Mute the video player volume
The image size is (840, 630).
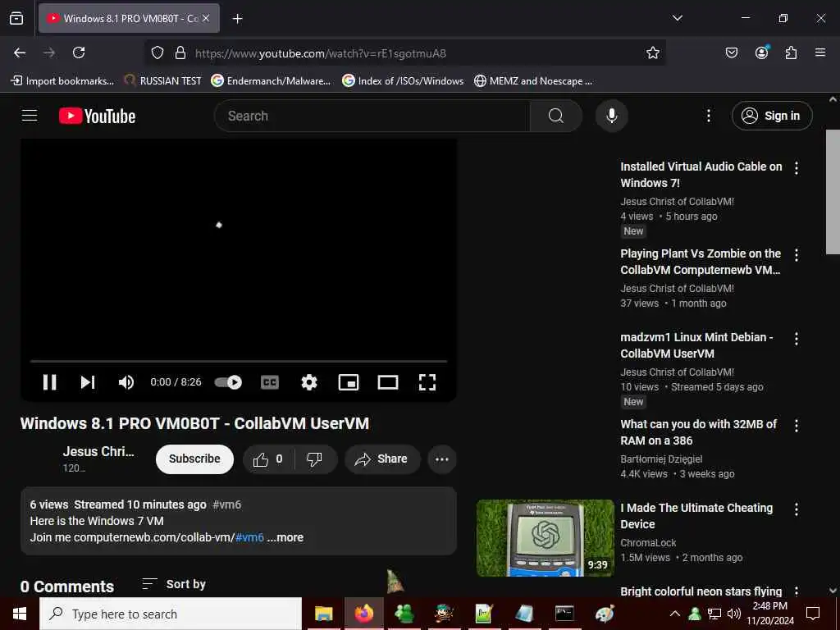(x=126, y=382)
